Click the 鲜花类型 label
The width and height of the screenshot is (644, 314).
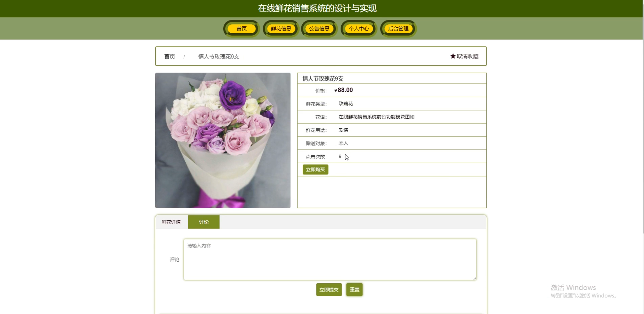pos(316,104)
